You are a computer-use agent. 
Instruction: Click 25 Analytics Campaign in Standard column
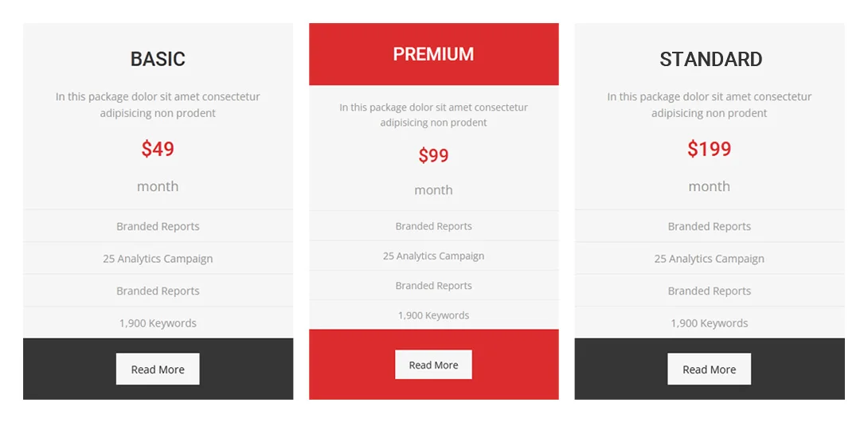709,259
